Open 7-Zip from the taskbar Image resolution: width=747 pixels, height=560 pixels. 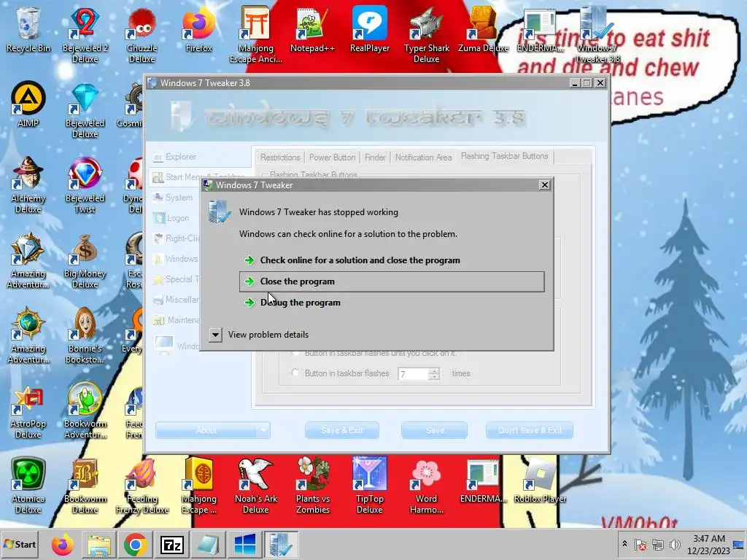tap(172, 545)
